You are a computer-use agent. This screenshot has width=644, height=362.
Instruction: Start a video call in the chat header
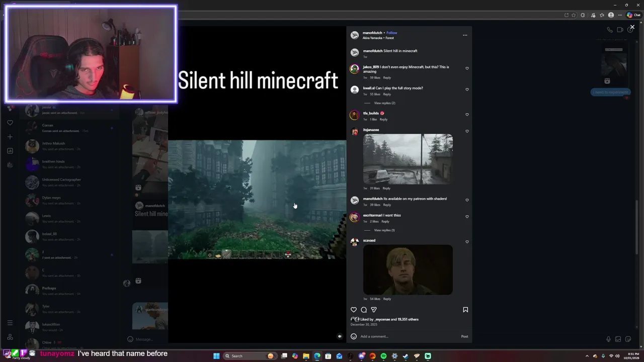click(x=620, y=30)
